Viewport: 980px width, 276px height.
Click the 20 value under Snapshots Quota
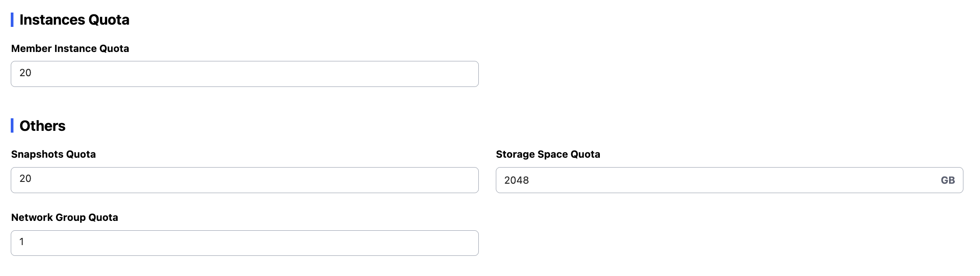click(x=25, y=179)
